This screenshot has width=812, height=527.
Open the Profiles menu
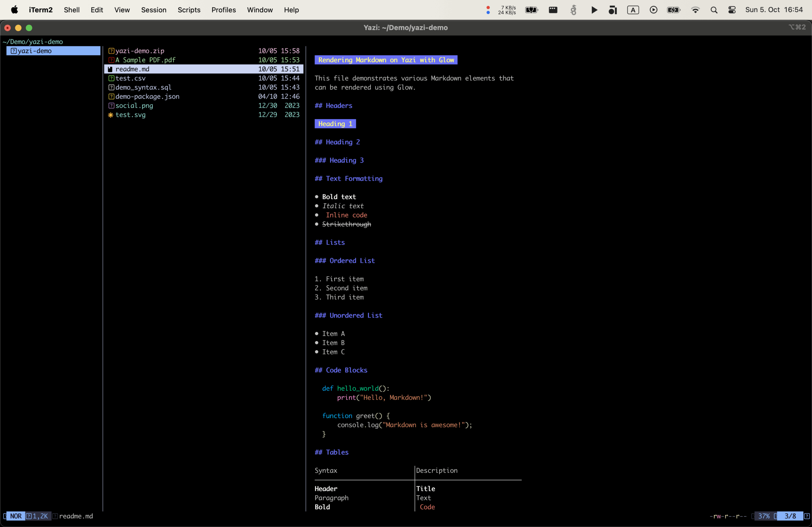(x=224, y=10)
